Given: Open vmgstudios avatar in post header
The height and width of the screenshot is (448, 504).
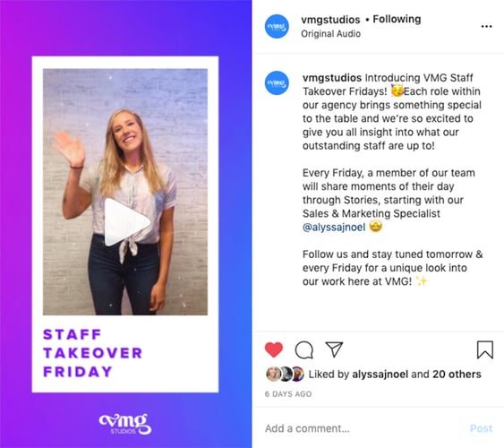Looking at the screenshot, I should point(277,26).
